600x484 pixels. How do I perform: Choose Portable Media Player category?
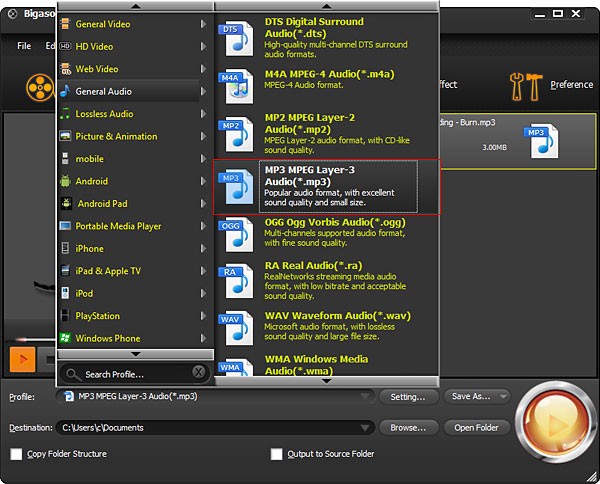tap(133, 226)
